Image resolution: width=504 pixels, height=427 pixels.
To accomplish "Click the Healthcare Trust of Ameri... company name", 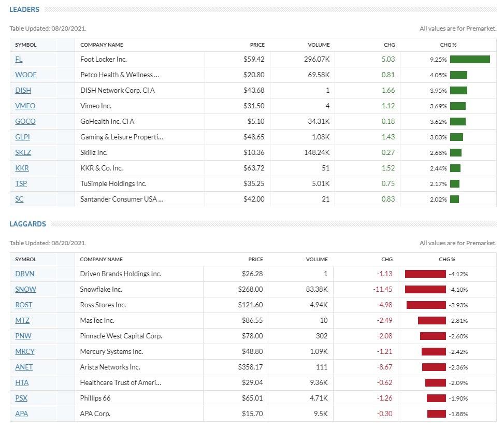I will tap(121, 382).
